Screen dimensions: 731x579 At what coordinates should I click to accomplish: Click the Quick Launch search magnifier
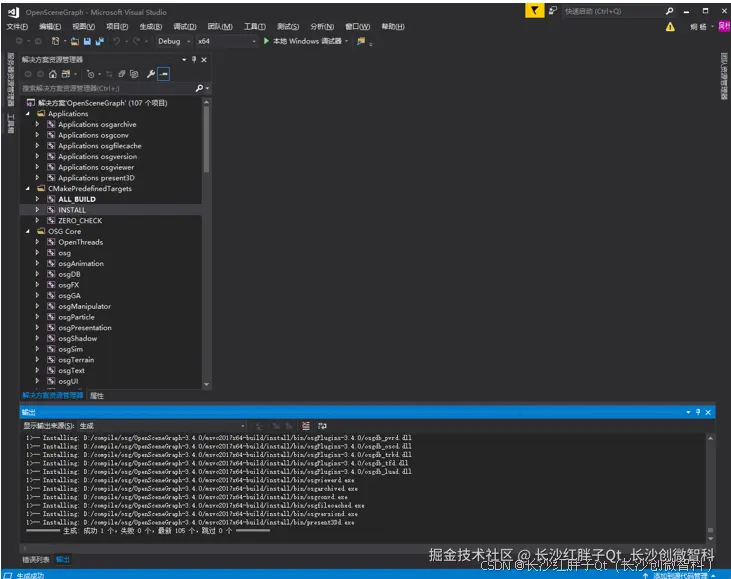pyautogui.click(x=669, y=11)
